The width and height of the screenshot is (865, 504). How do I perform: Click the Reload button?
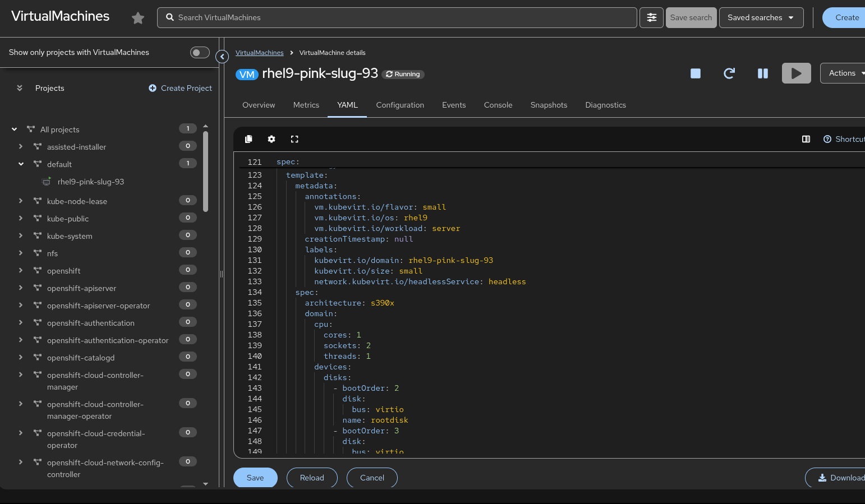pyautogui.click(x=312, y=478)
